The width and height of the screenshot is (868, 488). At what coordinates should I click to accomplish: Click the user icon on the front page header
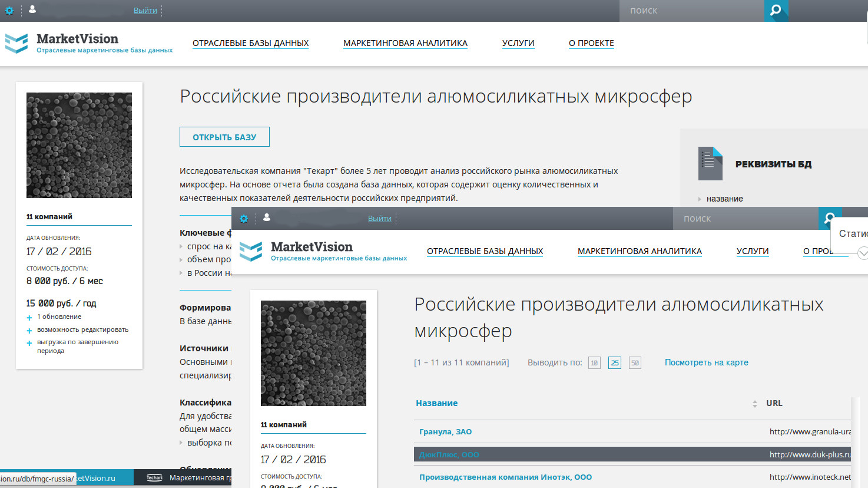[267, 217]
